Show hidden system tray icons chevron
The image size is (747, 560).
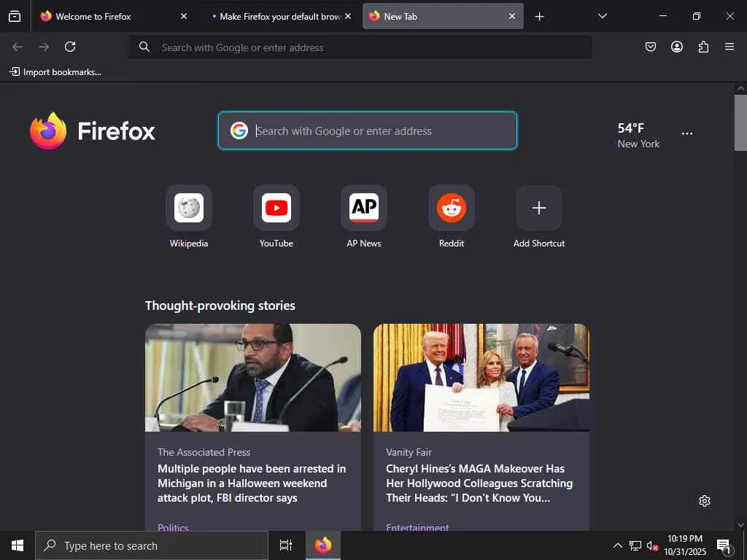pos(617,545)
